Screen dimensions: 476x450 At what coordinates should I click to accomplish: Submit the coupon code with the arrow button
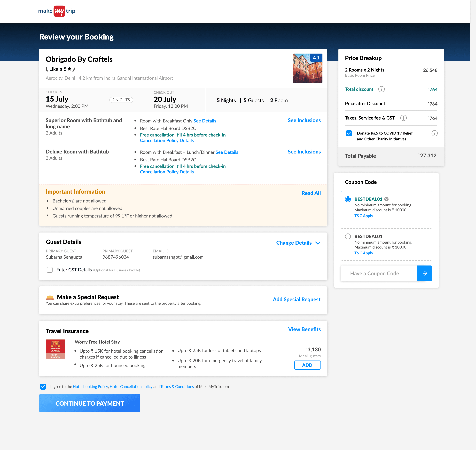[424, 273]
